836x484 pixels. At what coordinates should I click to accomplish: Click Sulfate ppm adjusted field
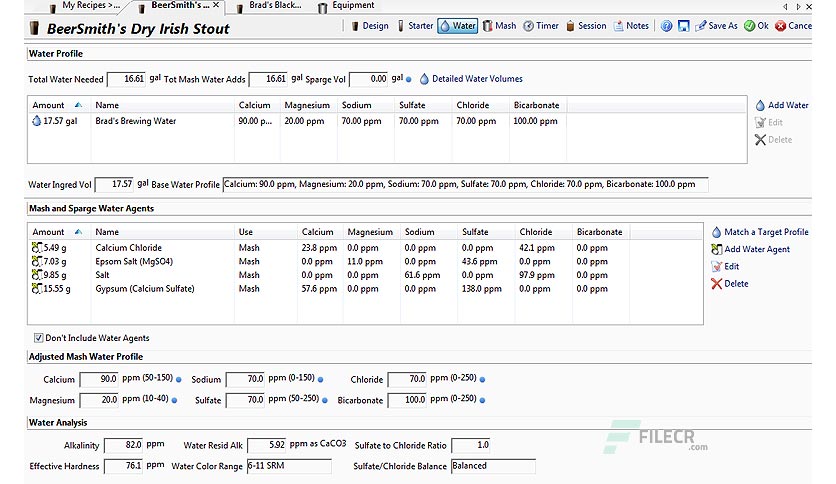click(246, 400)
